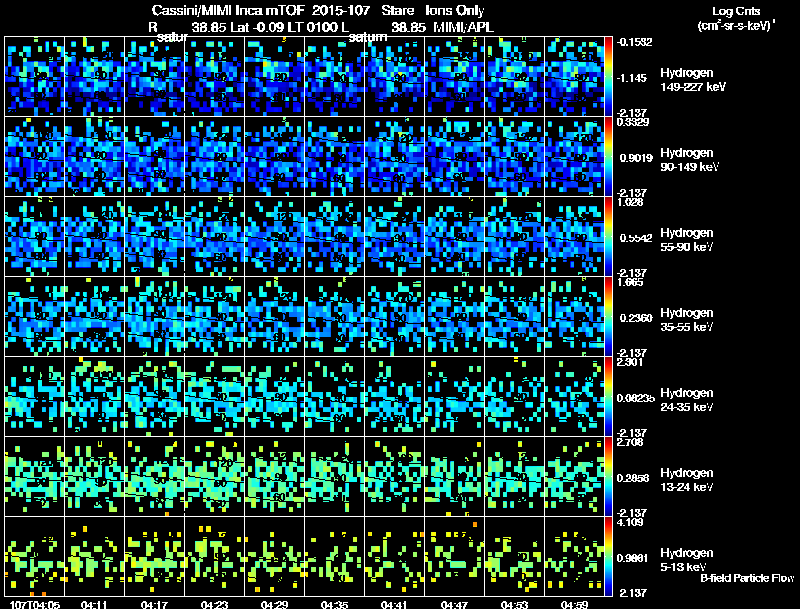The height and width of the screenshot is (609, 800).
Task: Select the 'Hydrogen 90-149 keV' row label
Action: (689, 160)
